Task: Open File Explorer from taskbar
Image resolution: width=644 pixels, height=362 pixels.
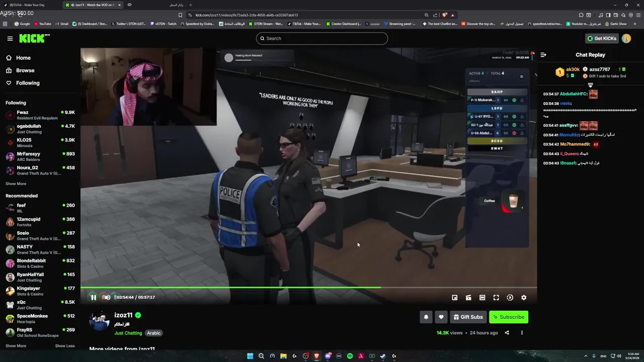Action: pos(283,356)
